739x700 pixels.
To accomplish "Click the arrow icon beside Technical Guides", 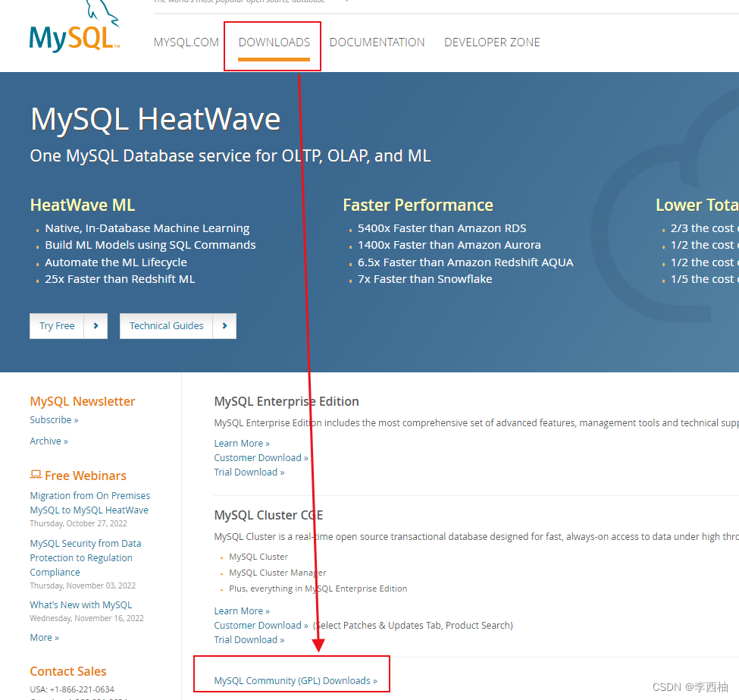I will [224, 326].
